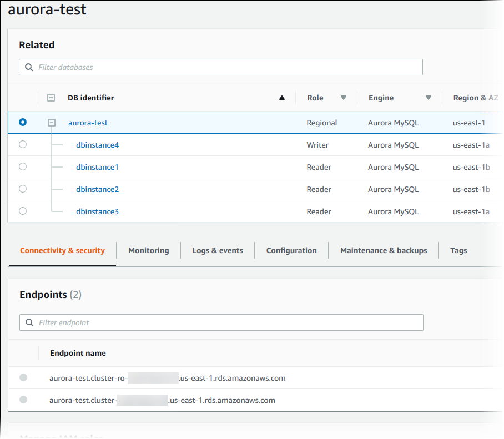Viewport: 504px width, 439px height.
Task: Open the dbinstance4 writer instance link
Action: (97, 145)
